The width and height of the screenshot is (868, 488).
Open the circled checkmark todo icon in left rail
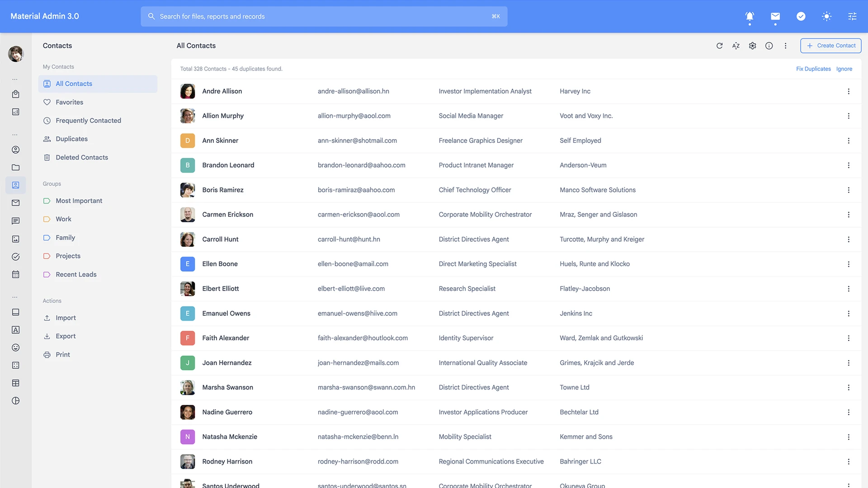click(x=15, y=257)
